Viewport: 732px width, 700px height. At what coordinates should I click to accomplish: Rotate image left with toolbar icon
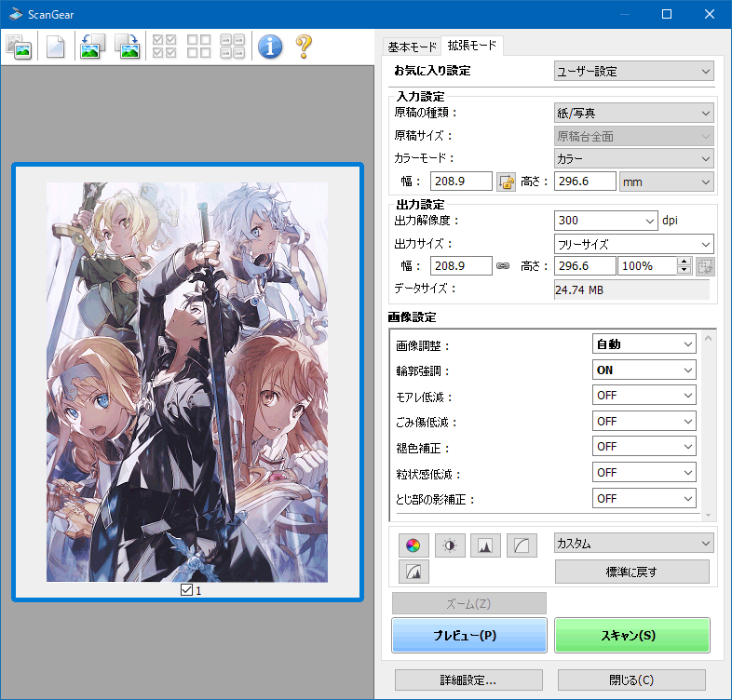[92, 47]
